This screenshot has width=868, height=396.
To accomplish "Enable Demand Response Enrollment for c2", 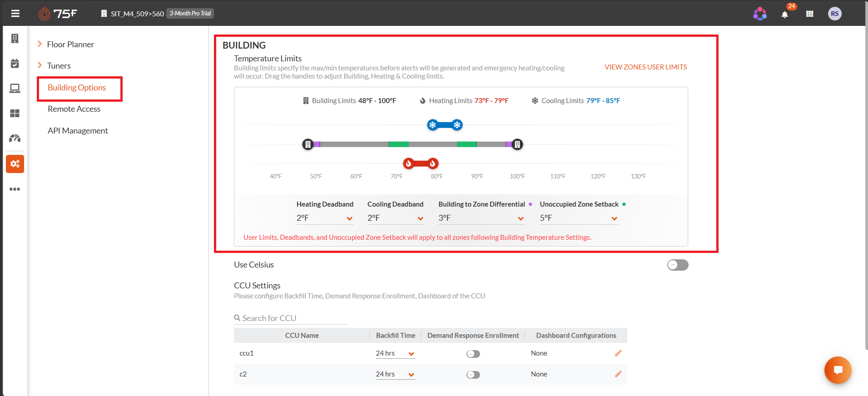I will [473, 375].
